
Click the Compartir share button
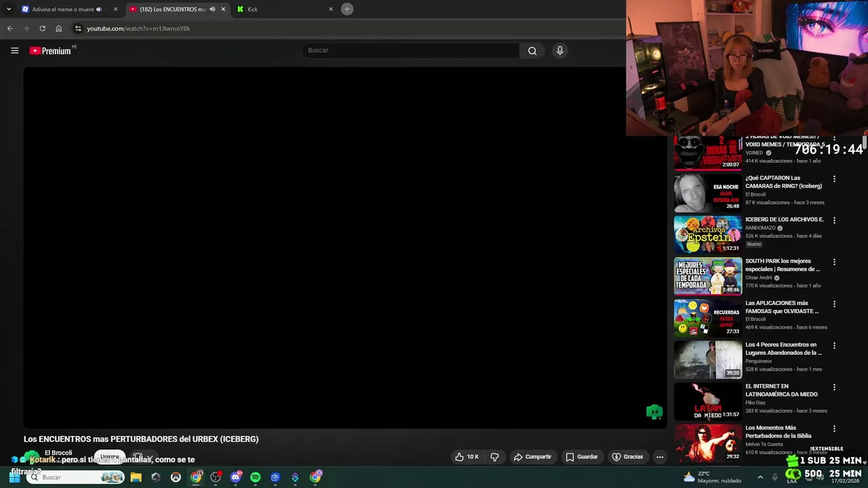532,457
